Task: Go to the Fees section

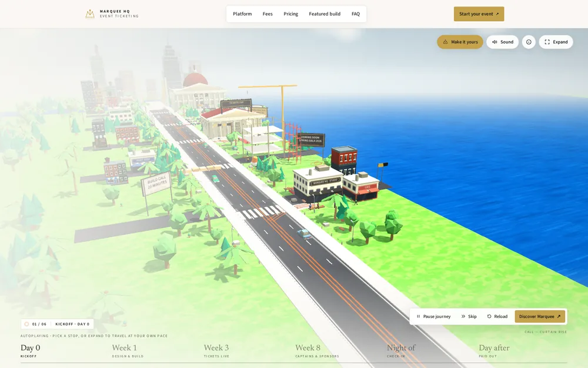Action: point(268,14)
